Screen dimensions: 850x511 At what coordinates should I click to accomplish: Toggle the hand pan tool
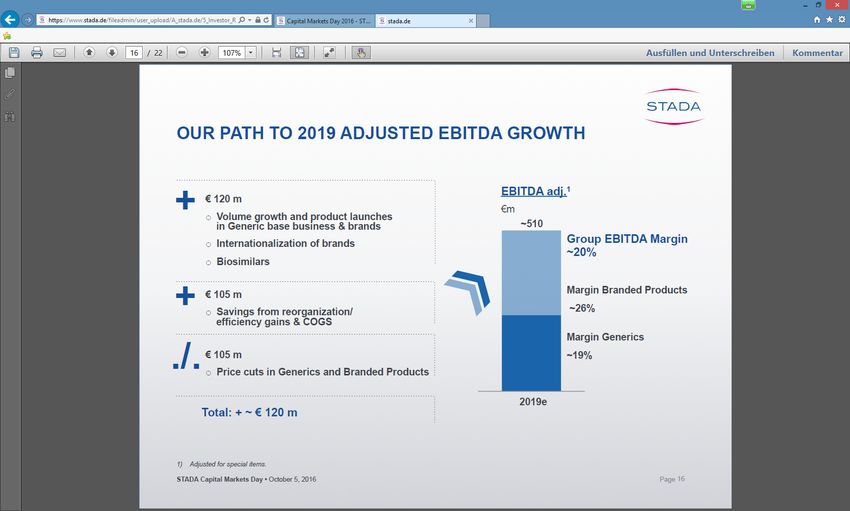pyautogui.click(x=361, y=53)
